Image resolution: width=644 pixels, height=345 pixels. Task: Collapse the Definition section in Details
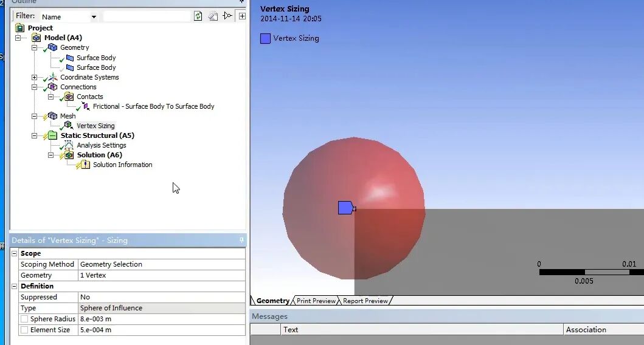pyautogui.click(x=15, y=286)
